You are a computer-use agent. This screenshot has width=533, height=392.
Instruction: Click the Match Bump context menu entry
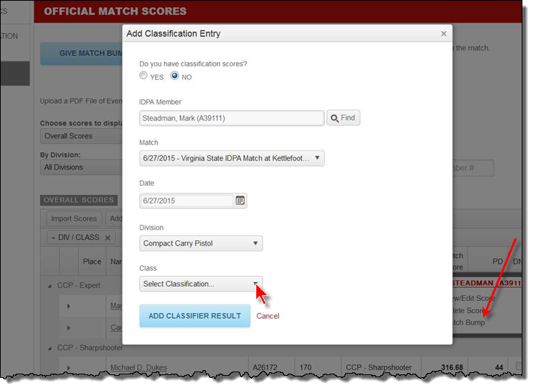click(x=469, y=322)
